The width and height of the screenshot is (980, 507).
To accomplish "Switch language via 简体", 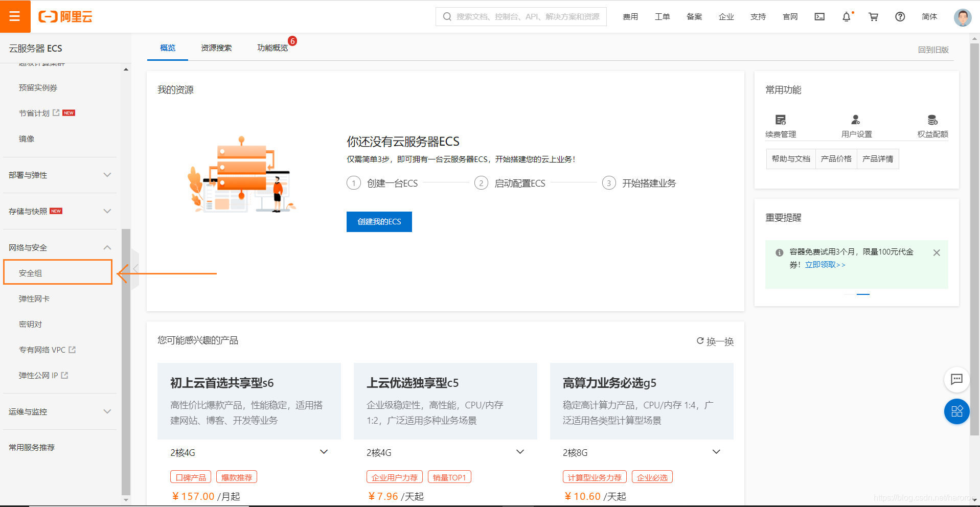I will 929,17.
